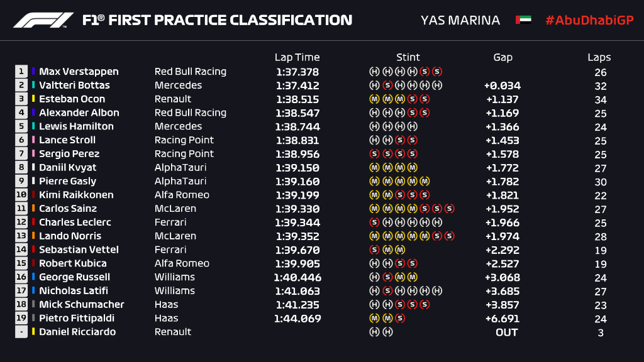Click Daniel Ricciardo's first hard tyre icon

374,332
